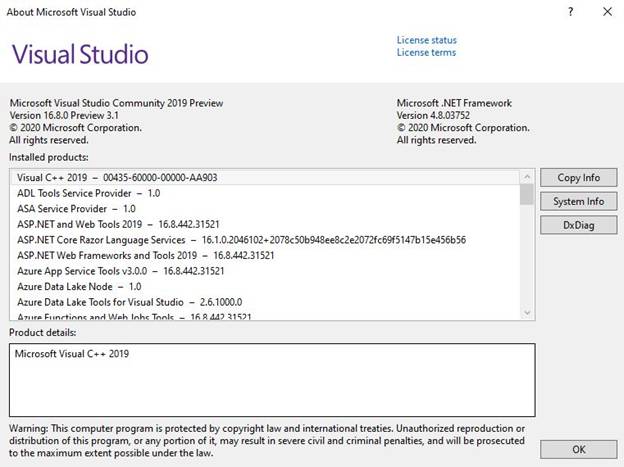Click Microsoft Visual Studio Community 2019 Preview text

(116, 103)
